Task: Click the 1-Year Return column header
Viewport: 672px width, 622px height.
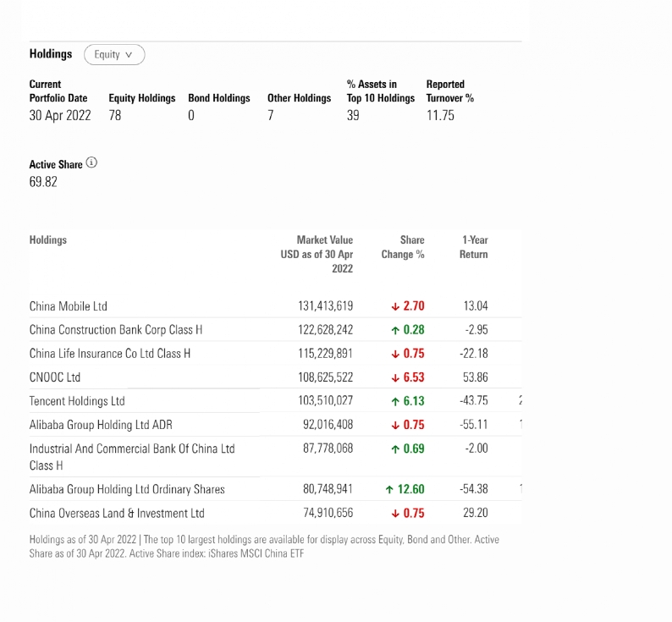Action: (474, 247)
